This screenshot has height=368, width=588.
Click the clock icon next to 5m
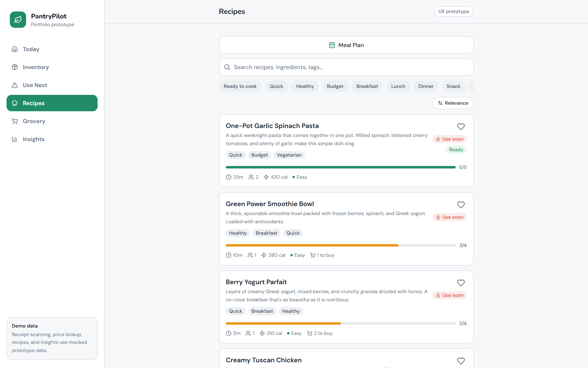click(x=228, y=333)
